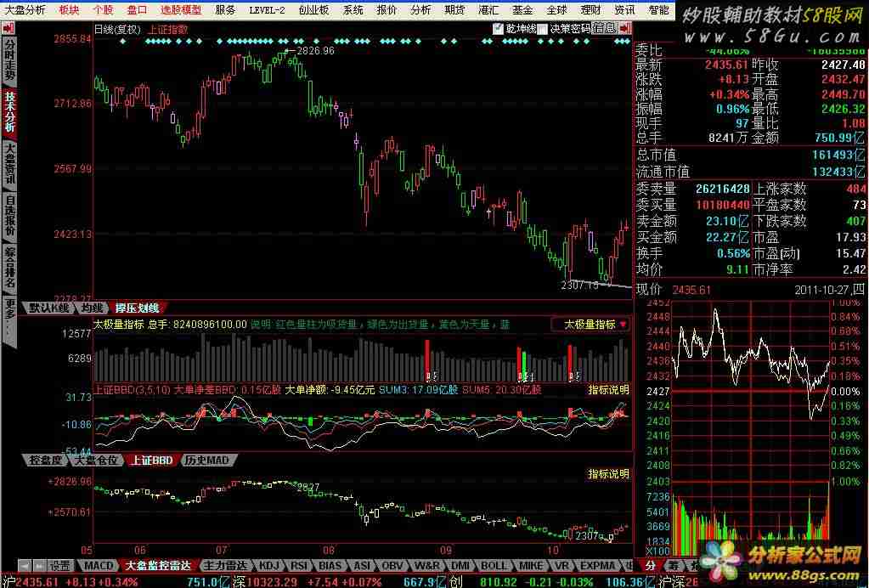
Task: Open the 资讯 menu
Action: [624, 10]
